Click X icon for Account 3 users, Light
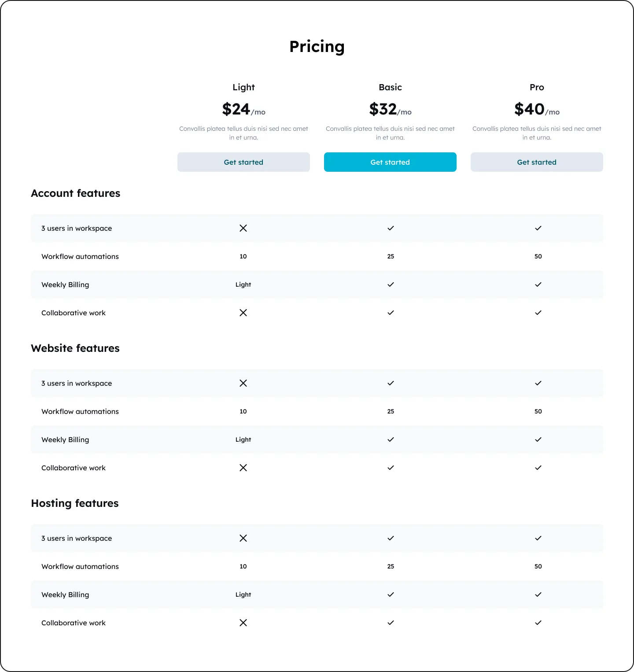Image resolution: width=634 pixels, height=672 pixels. (x=243, y=228)
